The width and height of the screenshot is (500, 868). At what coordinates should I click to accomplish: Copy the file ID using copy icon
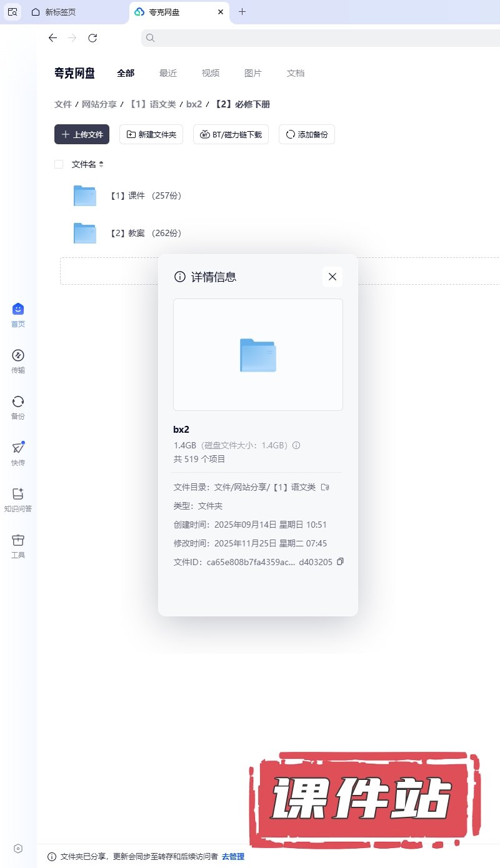click(x=340, y=562)
